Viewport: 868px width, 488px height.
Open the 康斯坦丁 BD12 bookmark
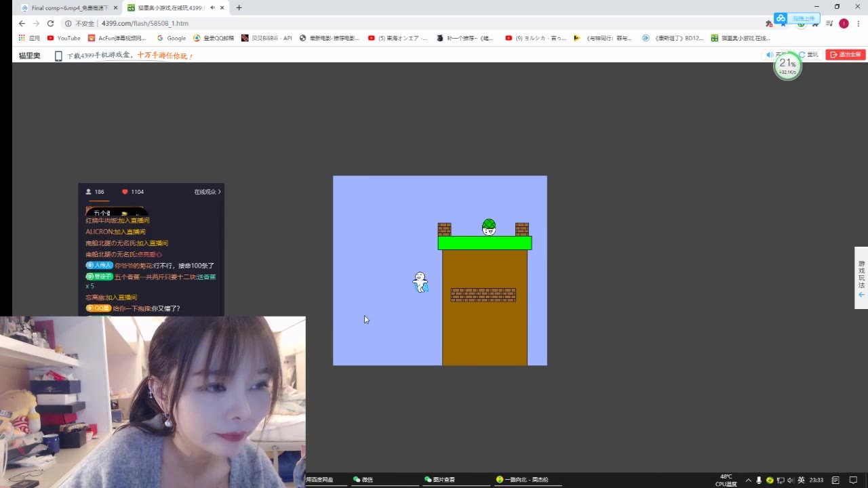click(x=673, y=38)
